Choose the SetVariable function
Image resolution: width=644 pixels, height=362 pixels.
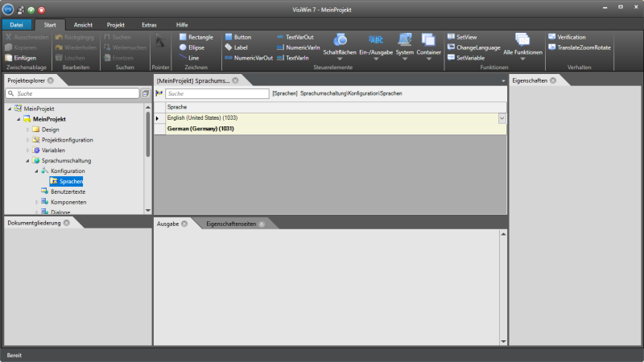point(466,58)
